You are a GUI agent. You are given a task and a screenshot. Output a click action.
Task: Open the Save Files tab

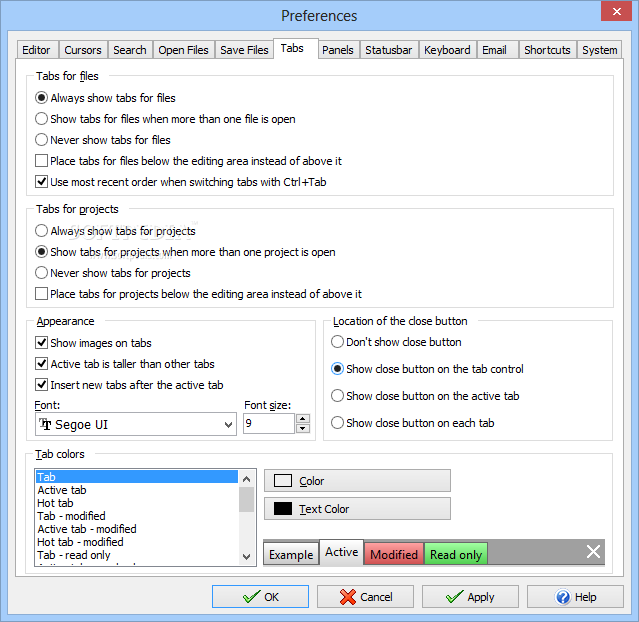pyautogui.click(x=244, y=50)
